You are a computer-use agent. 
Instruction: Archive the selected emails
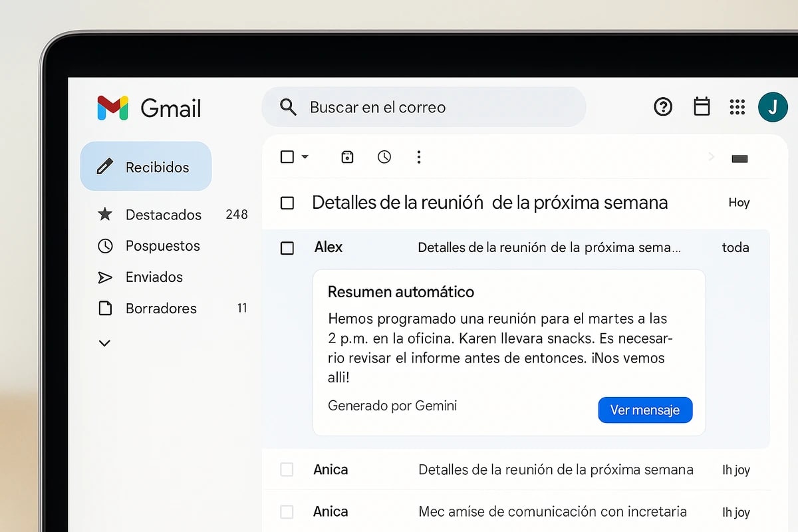tap(346, 157)
